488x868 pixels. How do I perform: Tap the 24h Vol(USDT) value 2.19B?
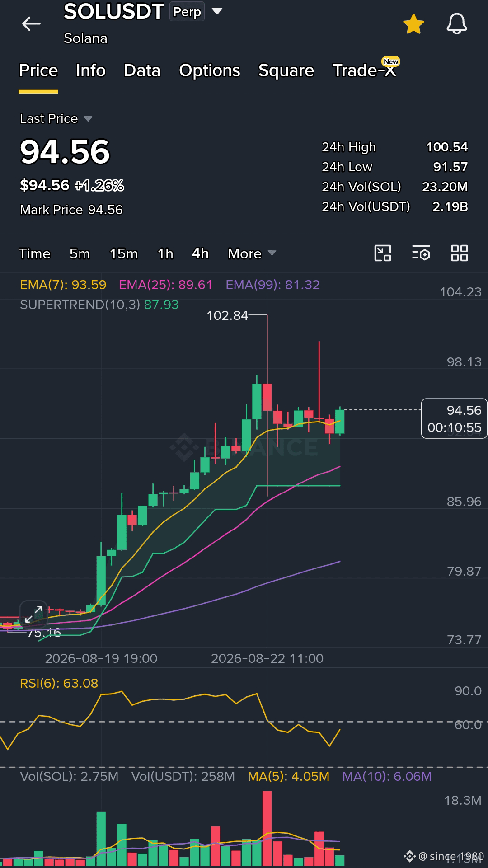coord(450,207)
